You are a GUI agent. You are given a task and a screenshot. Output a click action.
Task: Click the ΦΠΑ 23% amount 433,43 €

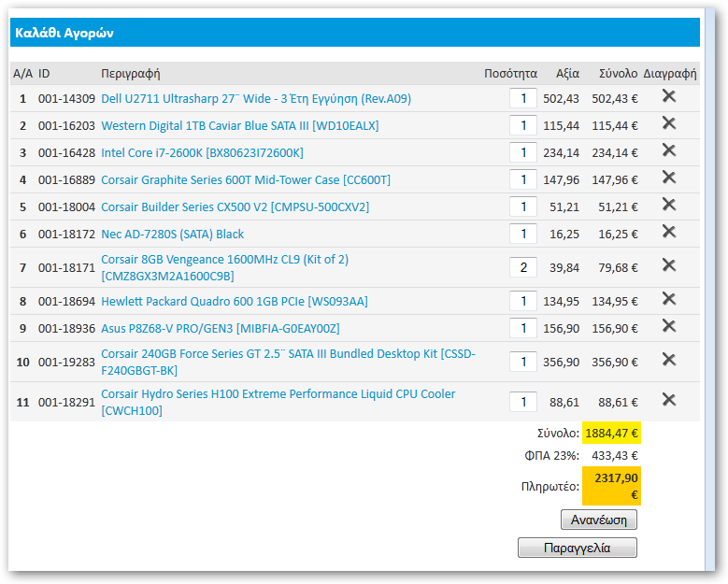pyautogui.click(x=615, y=456)
